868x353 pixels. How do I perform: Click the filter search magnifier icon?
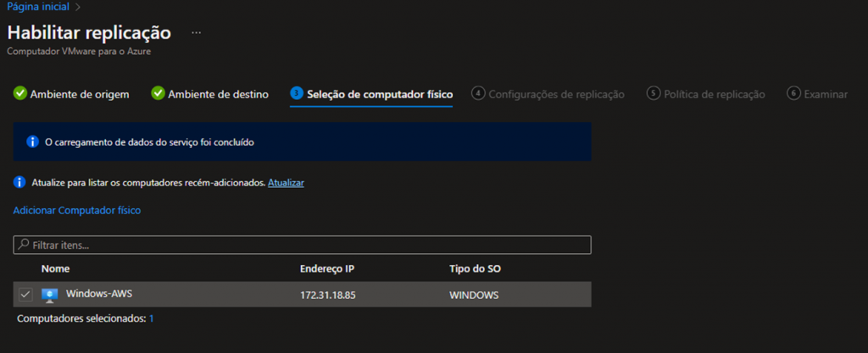[23, 245]
